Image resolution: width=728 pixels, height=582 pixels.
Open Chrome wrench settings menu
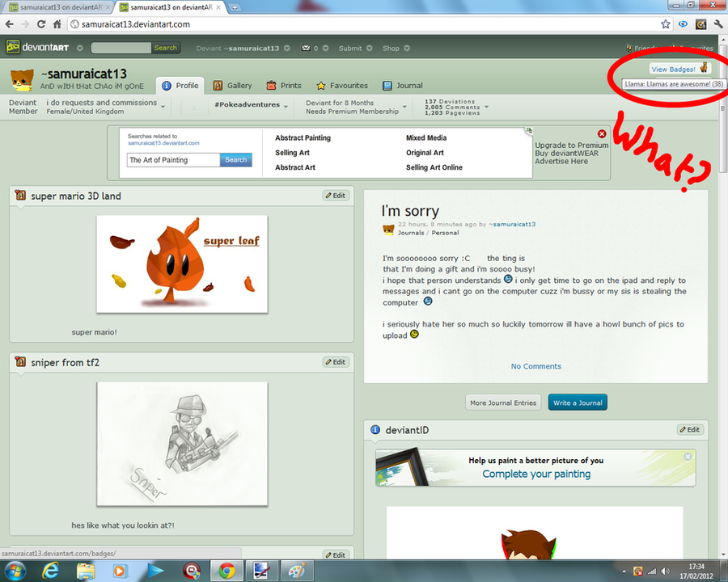(x=719, y=24)
